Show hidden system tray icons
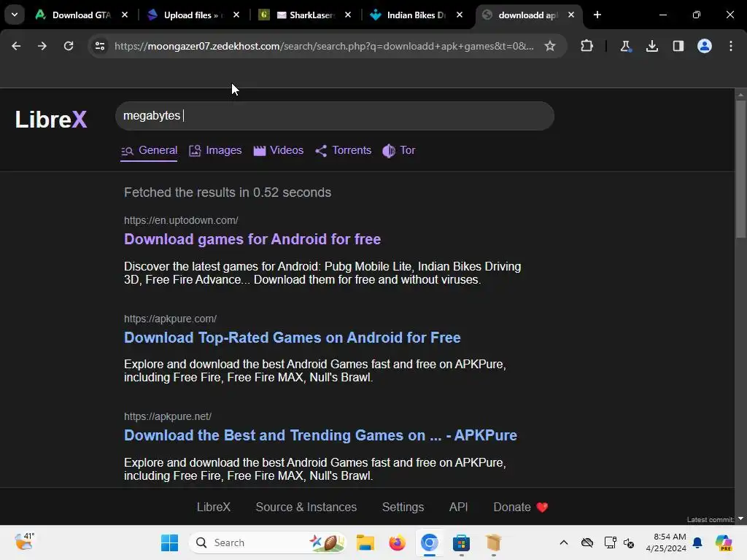Image resolution: width=747 pixels, height=560 pixels. 564,542
